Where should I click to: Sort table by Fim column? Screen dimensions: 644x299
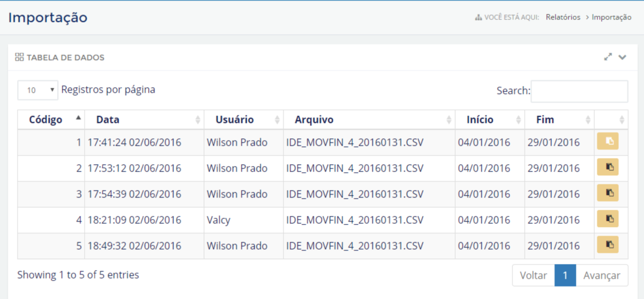pyautogui.click(x=560, y=120)
